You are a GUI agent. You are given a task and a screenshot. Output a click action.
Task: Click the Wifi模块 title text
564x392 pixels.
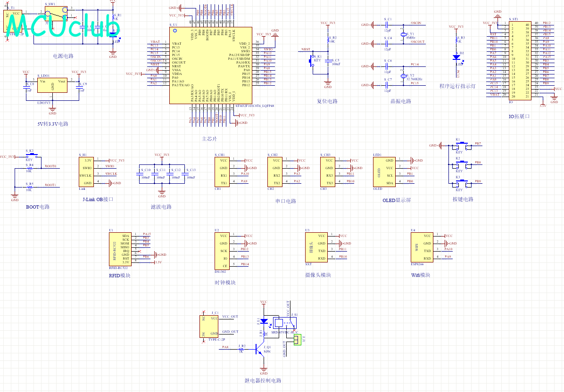click(x=421, y=275)
